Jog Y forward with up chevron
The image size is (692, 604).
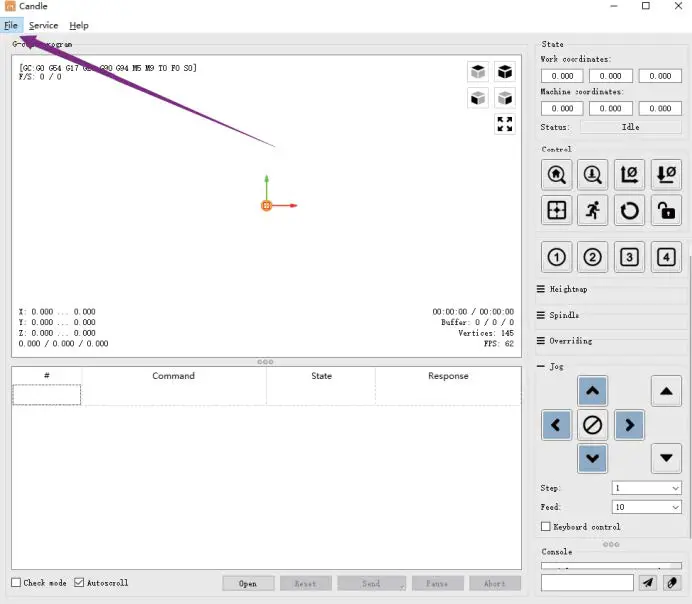point(593,391)
